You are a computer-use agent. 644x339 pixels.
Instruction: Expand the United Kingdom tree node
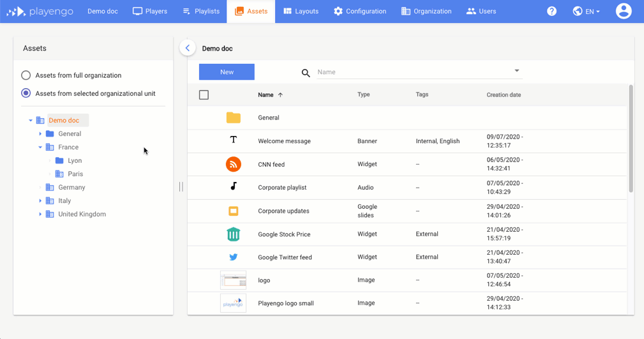click(x=40, y=214)
